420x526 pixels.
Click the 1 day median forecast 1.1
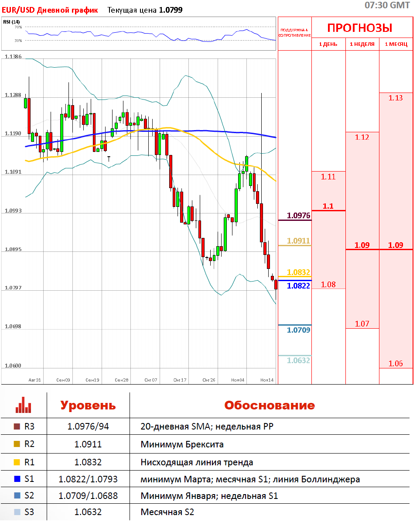coord(328,206)
